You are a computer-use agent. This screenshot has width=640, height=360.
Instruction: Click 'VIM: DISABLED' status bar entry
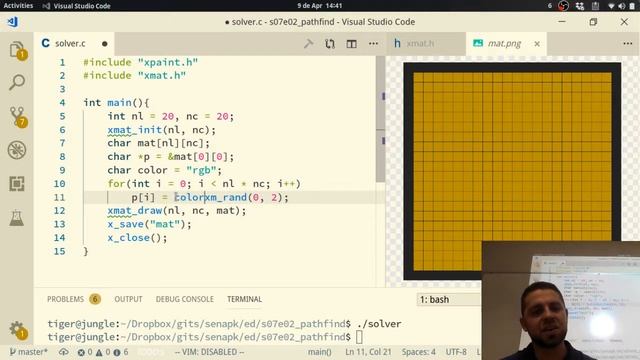[209, 352]
